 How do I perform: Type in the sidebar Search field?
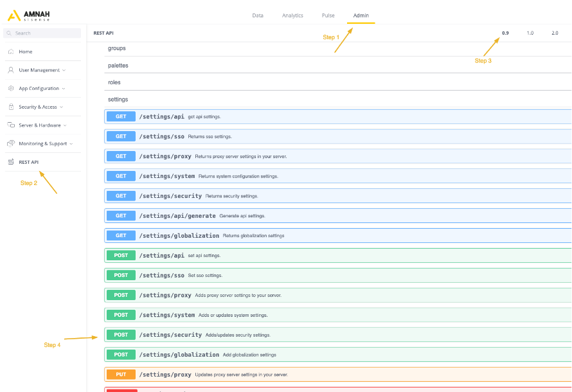point(45,33)
